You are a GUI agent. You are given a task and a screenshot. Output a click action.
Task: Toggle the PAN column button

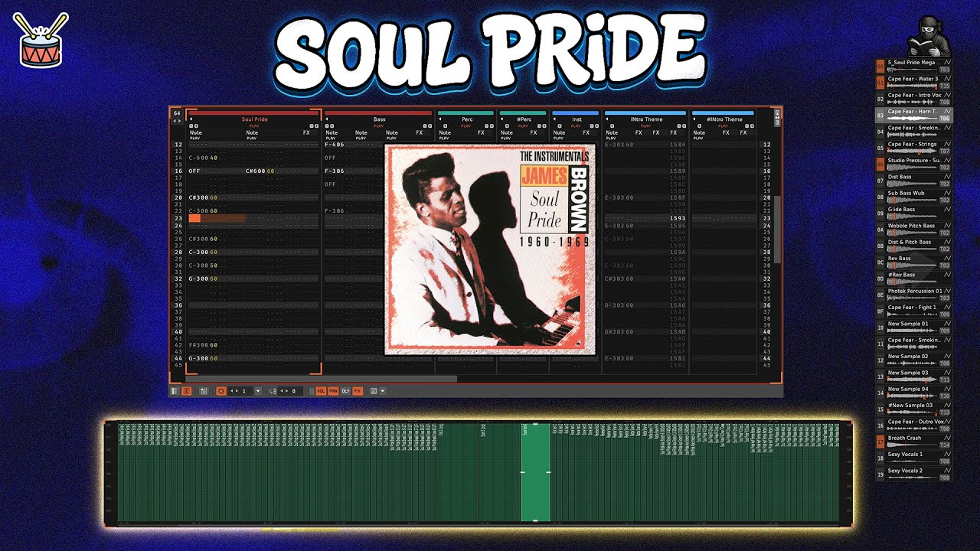[x=333, y=391]
